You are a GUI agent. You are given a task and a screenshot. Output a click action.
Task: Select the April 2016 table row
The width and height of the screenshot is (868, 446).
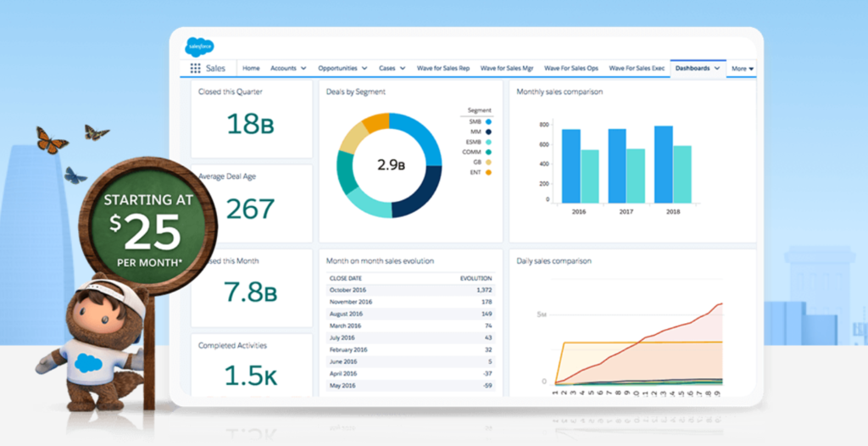tap(410, 374)
